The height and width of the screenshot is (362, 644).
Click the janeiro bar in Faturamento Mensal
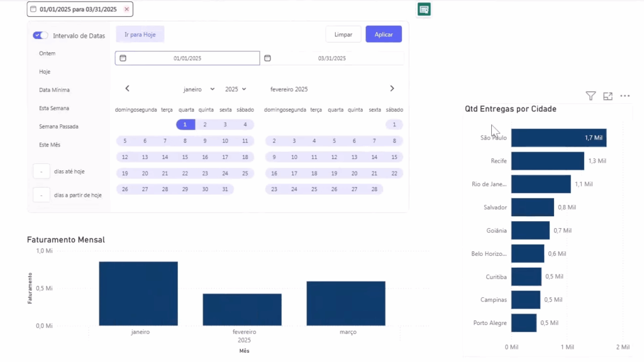click(138, 294)
